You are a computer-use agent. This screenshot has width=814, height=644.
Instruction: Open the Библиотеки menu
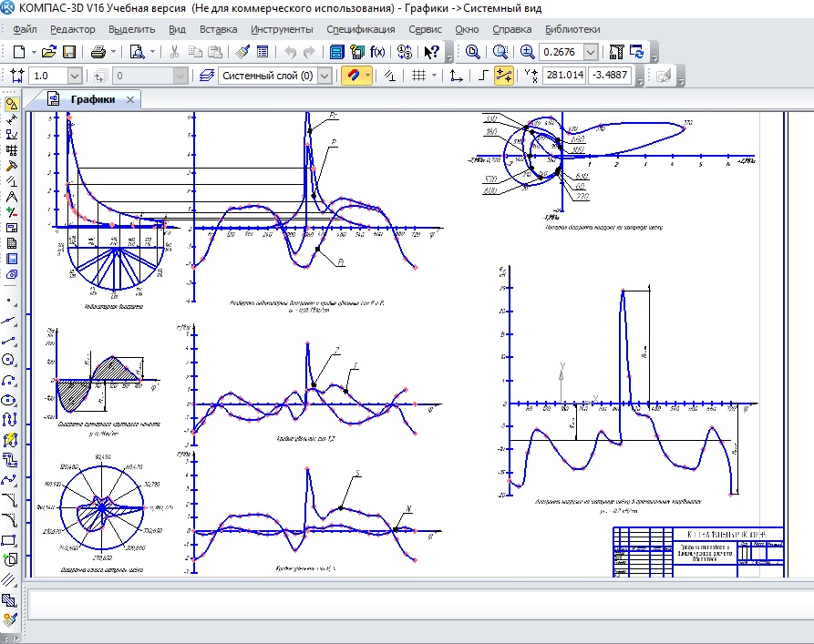(572, 29)
